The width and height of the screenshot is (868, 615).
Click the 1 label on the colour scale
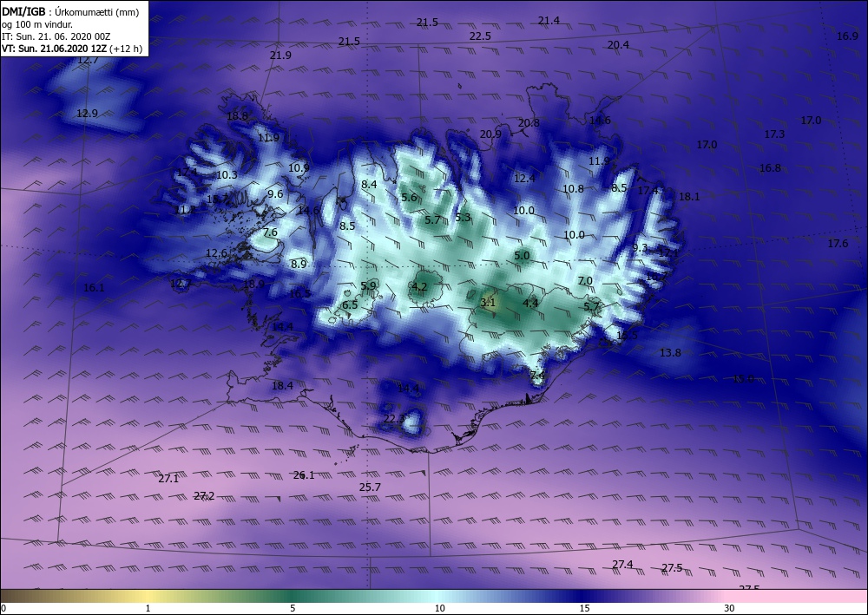click(x=148, y=609)
